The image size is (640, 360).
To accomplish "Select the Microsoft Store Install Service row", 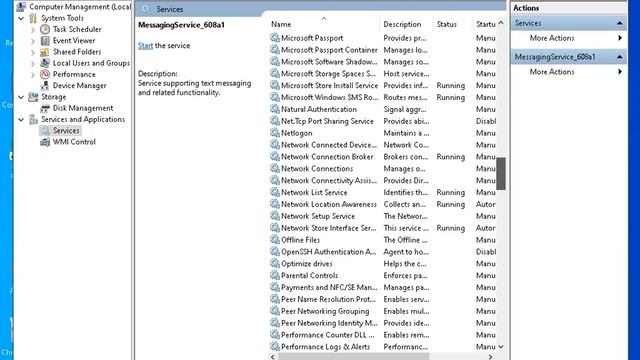I will pyautogui.click(x=383, y=86).
